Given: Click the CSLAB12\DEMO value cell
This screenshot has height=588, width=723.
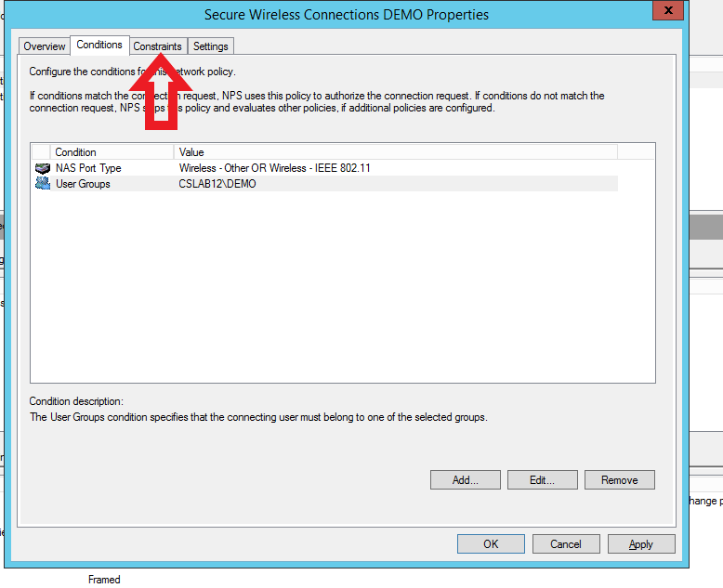Looking at the screenshot, I should 217,184.
